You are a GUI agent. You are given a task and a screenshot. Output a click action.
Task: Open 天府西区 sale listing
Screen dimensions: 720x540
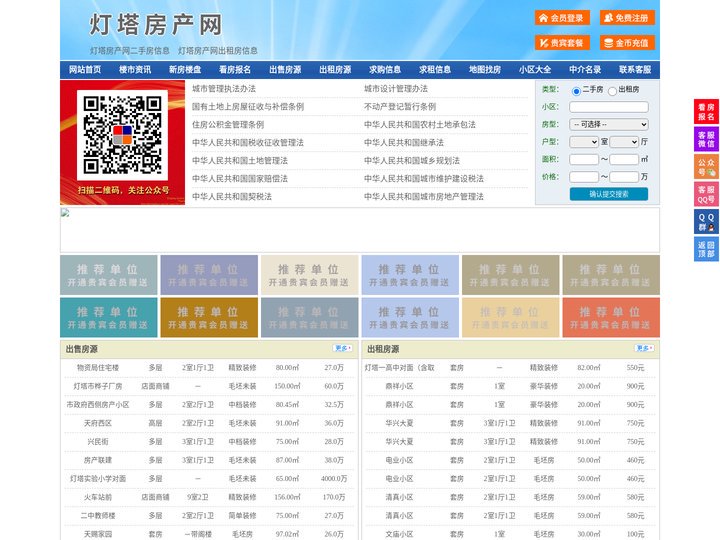pos(98,423)
